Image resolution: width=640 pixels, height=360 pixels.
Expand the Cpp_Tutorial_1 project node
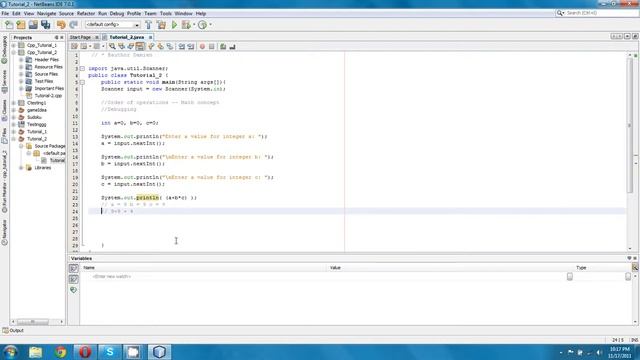pyautogui.click(x=14, y=45)
